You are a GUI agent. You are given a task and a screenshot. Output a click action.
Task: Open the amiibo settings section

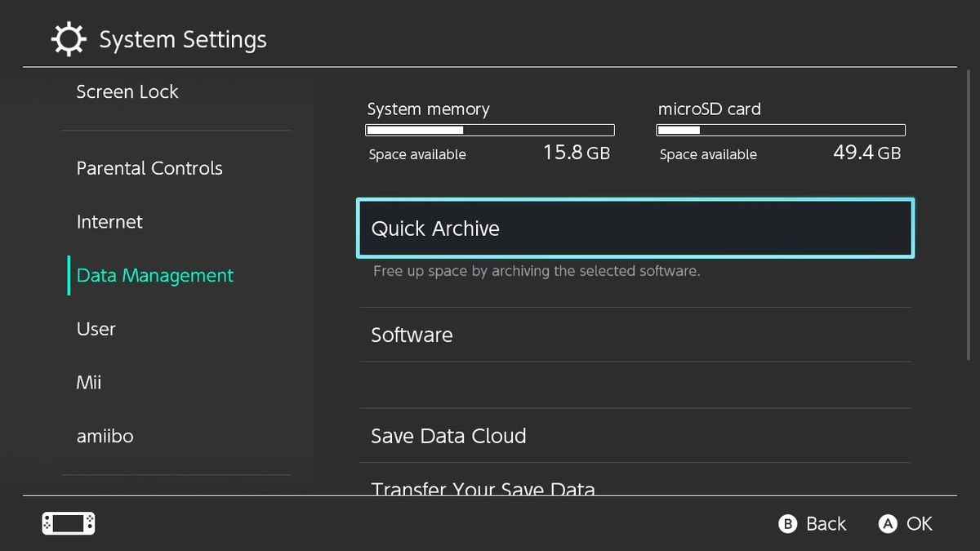(x=105, y=436)
